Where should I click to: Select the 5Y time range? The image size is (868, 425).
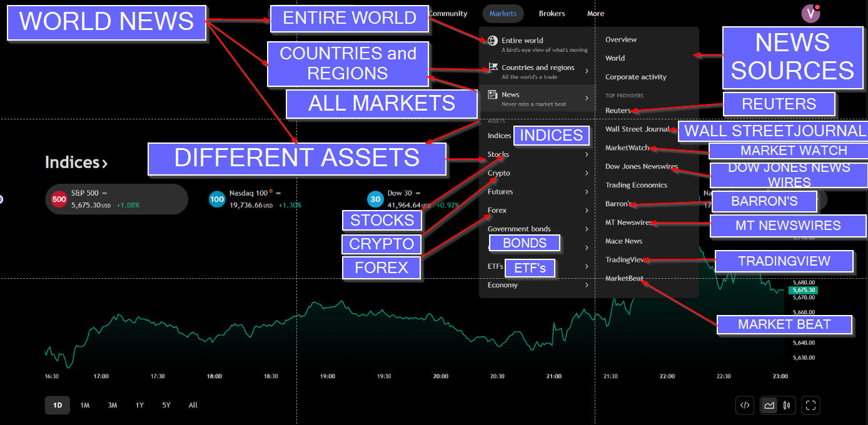tap(166, 405)
